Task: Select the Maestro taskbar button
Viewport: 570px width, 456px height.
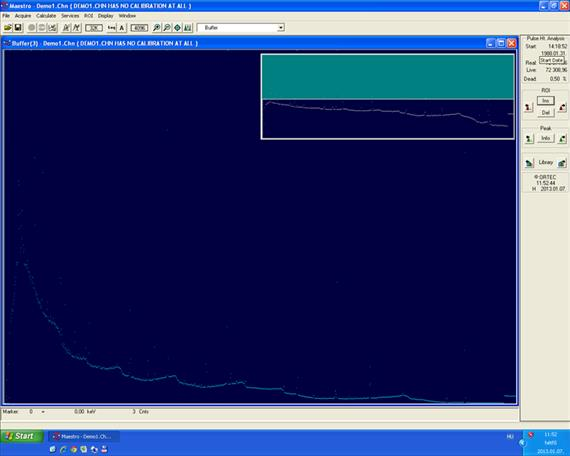Action: [84, 436]
